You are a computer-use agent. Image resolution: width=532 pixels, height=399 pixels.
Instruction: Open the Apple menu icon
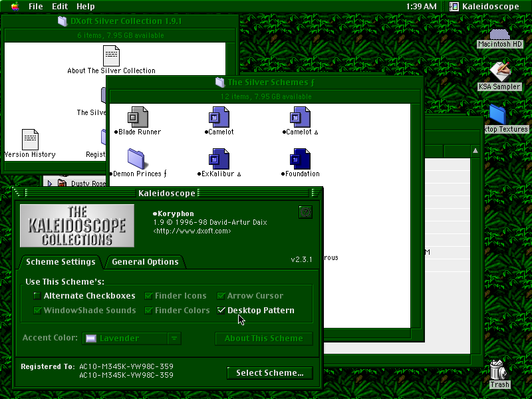tap(15, 7)
